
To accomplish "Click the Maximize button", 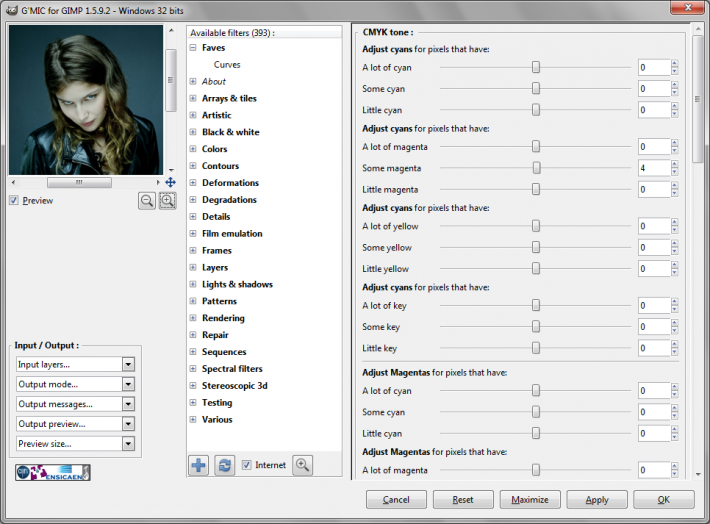I will (530, 500).
